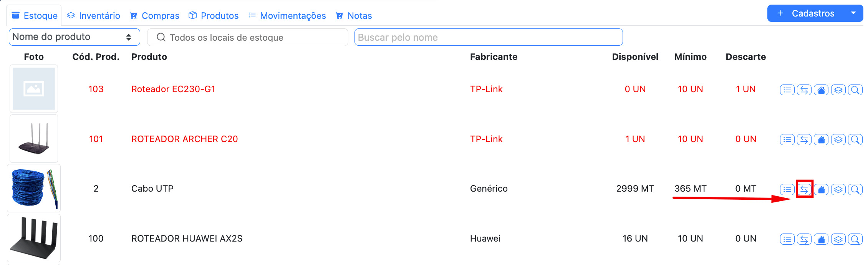Click the magnifier icon on ROTEADOR HUAWEI AX2S row

coord(855,238)
